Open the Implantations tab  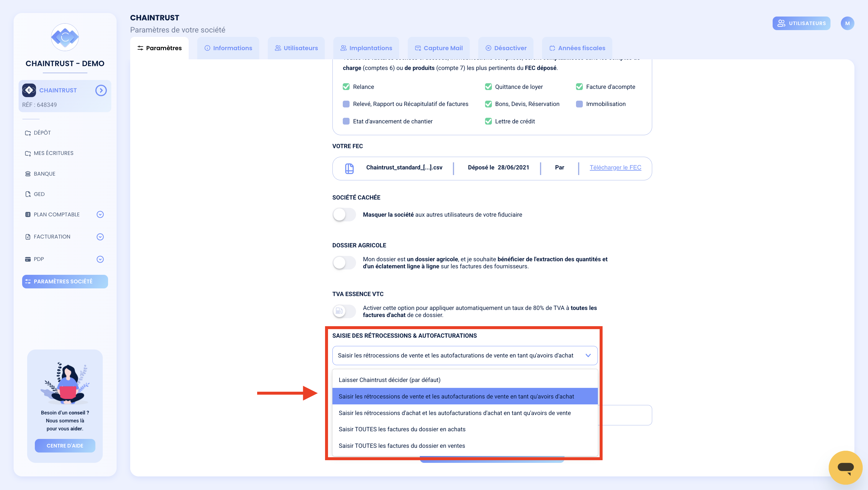pos(366,48)
